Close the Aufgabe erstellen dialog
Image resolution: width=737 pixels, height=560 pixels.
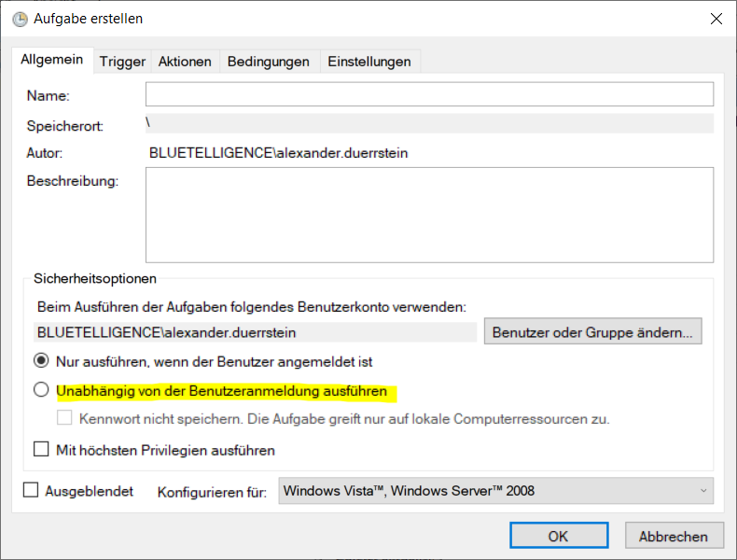pyautogui.click(x=716, y=19)
